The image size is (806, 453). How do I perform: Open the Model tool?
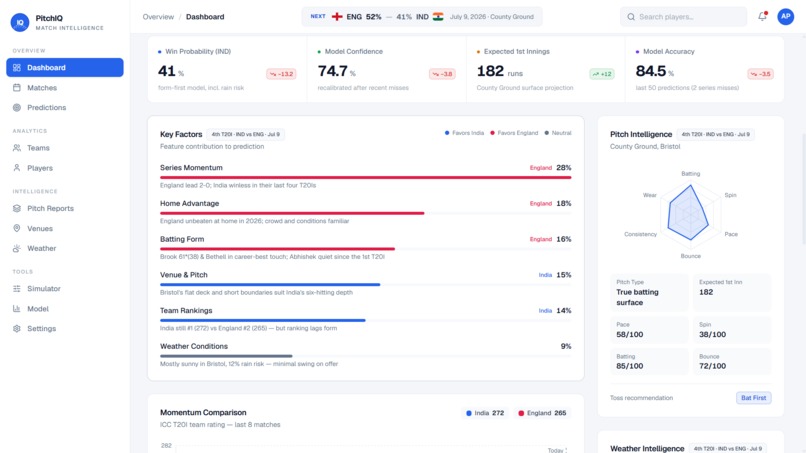tap(65, 309)
